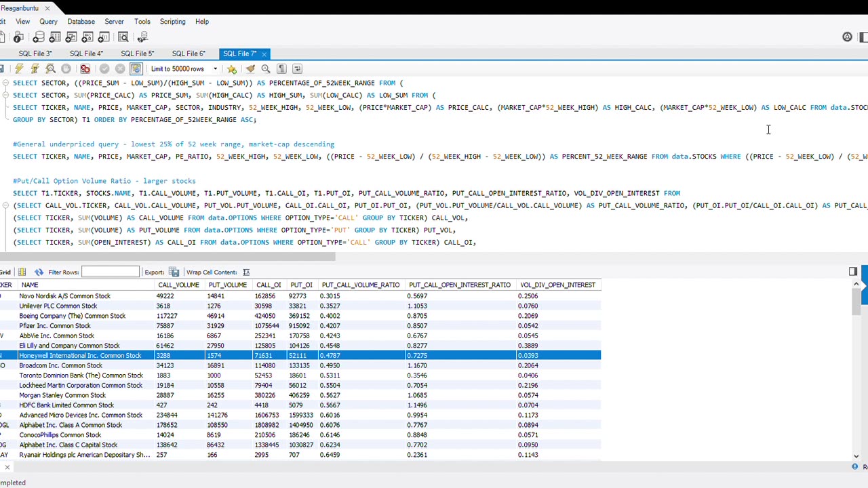Sort by the PUT_CALL_OPEN_INTEREST_RATIO column header
The image size is (868, 488).
[x=460, y=285]
